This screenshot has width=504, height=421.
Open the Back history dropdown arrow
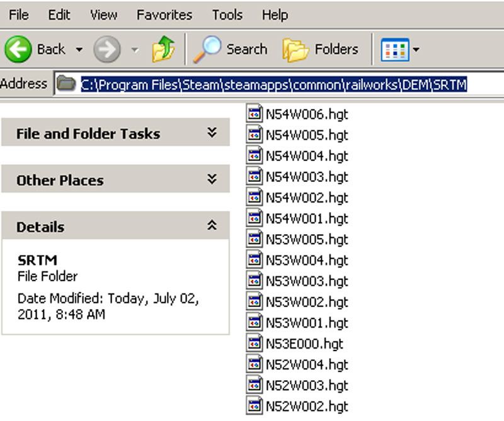point(79,50)
